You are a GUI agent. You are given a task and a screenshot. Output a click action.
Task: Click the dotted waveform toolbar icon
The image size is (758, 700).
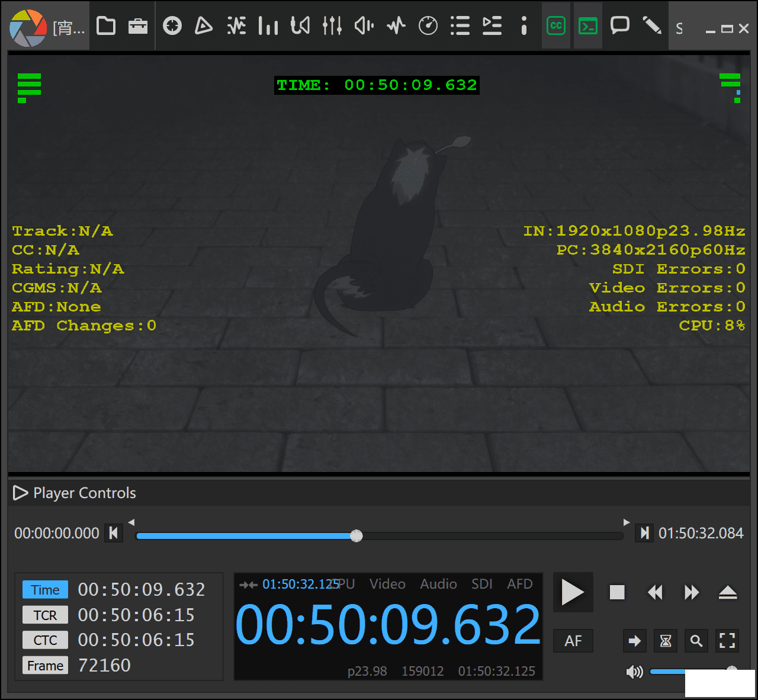(x=236, y=26)
